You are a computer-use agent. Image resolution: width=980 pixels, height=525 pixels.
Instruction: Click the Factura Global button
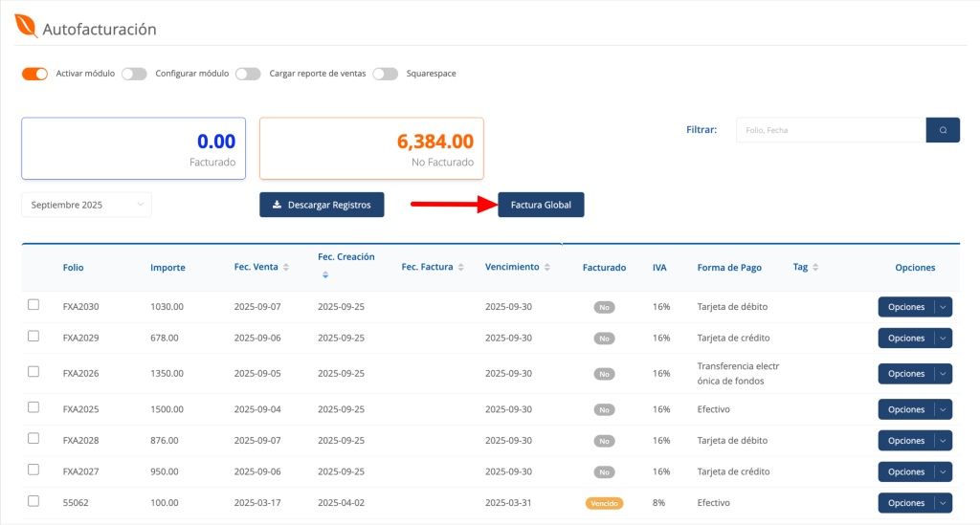point(541,205)
